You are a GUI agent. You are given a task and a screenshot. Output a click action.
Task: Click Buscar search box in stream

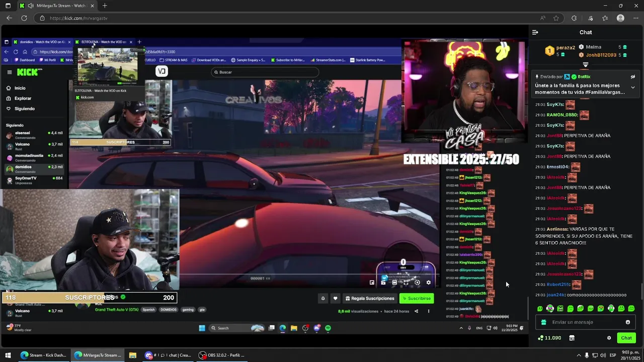(x=265, y=72)
